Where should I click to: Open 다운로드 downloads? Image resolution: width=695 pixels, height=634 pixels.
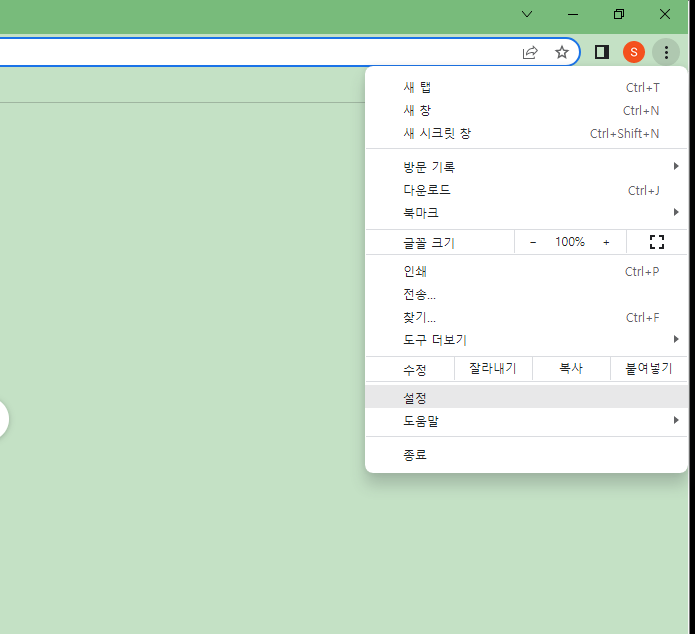click(526, 190)
